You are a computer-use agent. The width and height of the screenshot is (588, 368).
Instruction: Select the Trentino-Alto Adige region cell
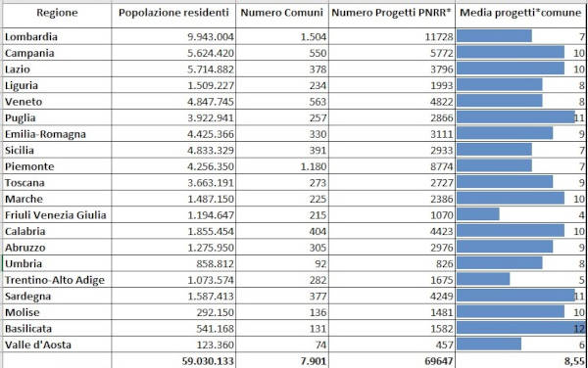[x=57, y=280]
